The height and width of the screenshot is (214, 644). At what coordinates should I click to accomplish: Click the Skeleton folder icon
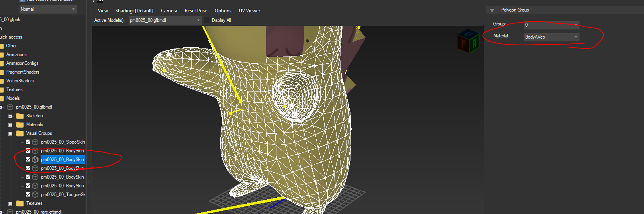coord(20,116)
